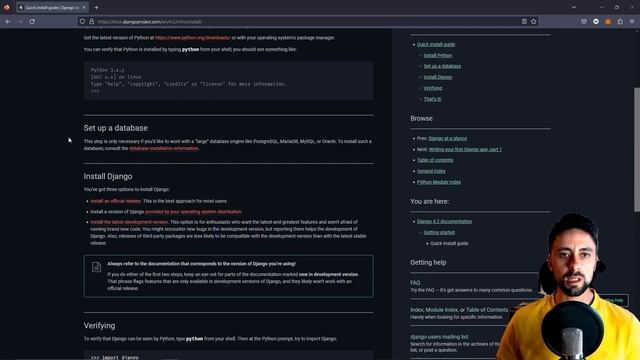Jump to That's it! in sidebar
The image size is (640, 360).
coord(432,99)
